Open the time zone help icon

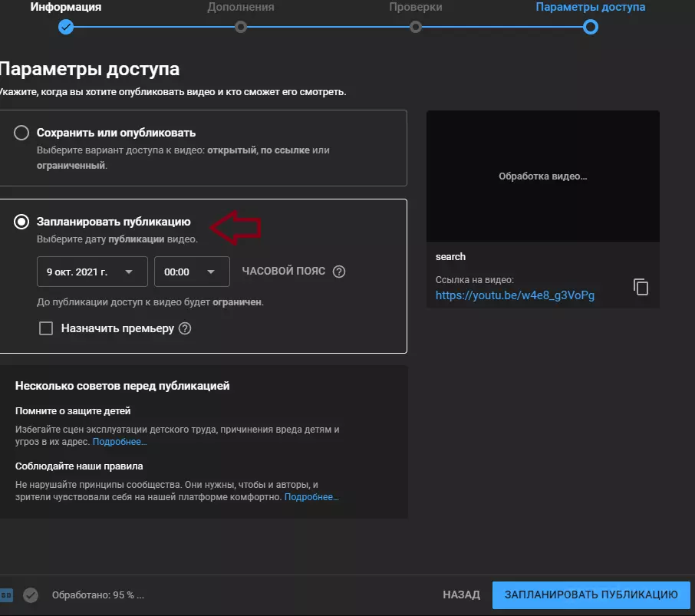click(339, 272)
